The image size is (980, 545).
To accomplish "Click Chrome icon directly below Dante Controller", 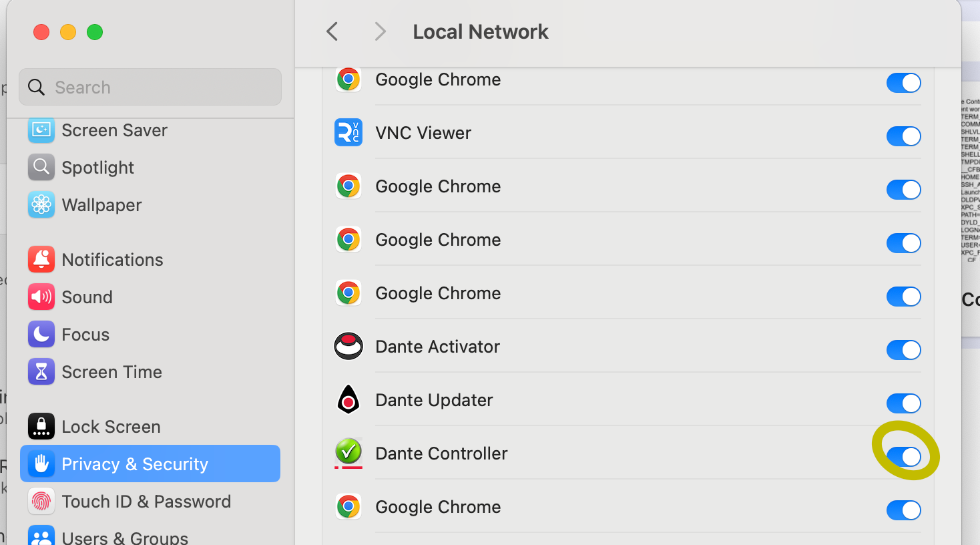I will pos(348,506).
